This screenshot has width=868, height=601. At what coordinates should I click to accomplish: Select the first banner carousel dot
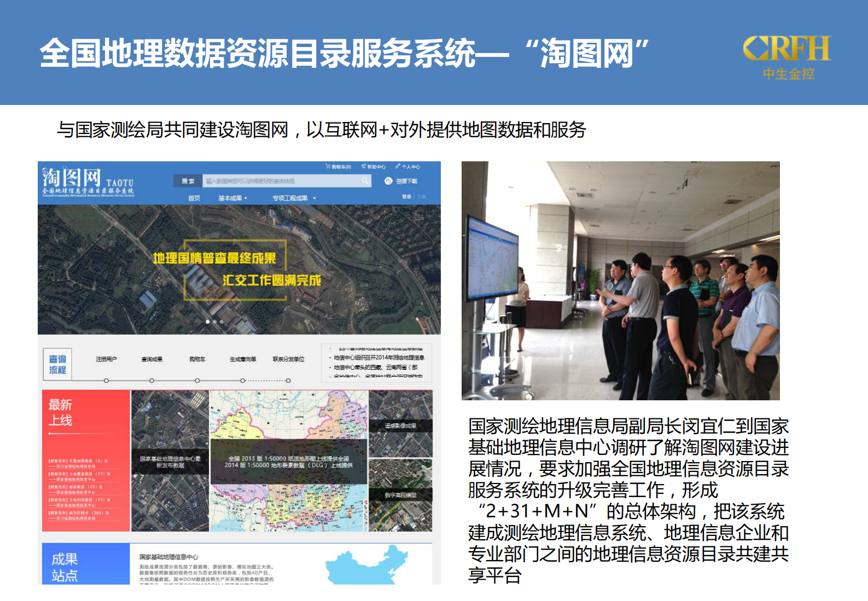coord(207,322)
